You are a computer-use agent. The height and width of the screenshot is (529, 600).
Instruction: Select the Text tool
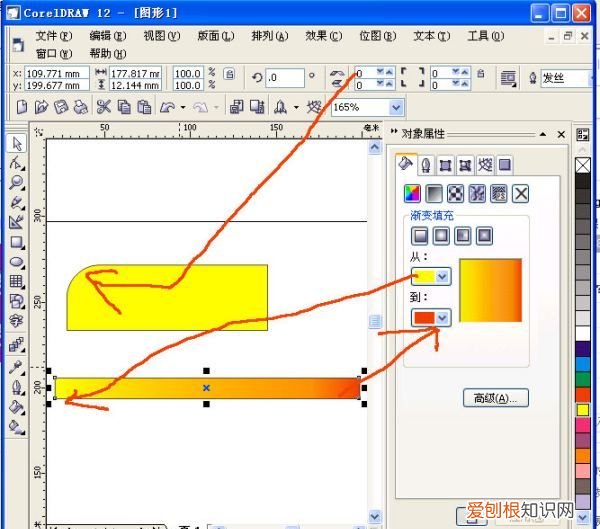point(16,321)
